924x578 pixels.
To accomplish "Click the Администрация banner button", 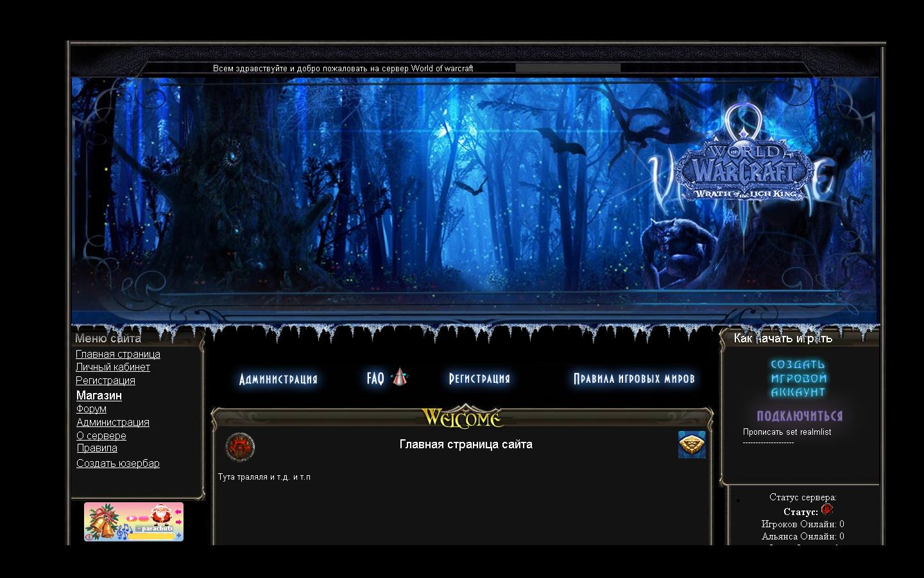I will [x=278, y=379].
